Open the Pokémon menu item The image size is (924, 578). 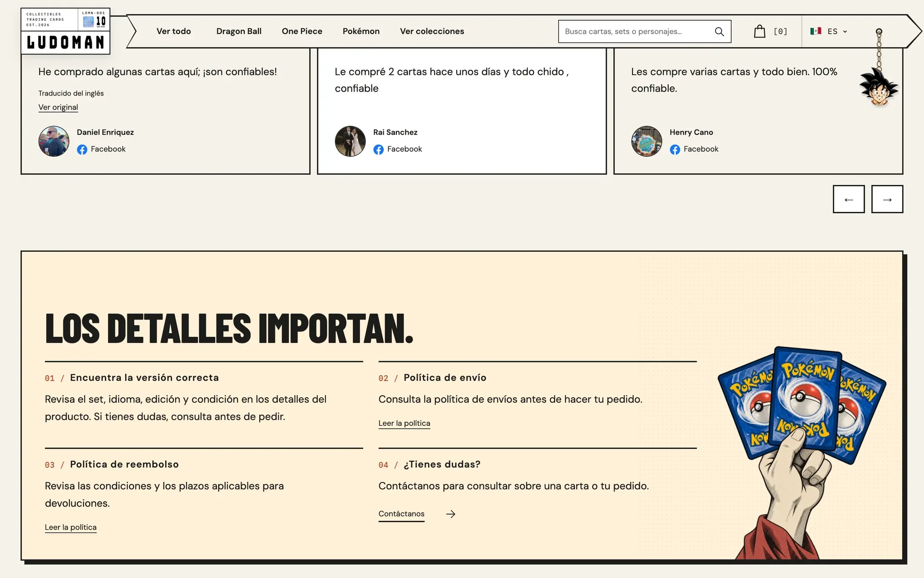click(361, 31)
